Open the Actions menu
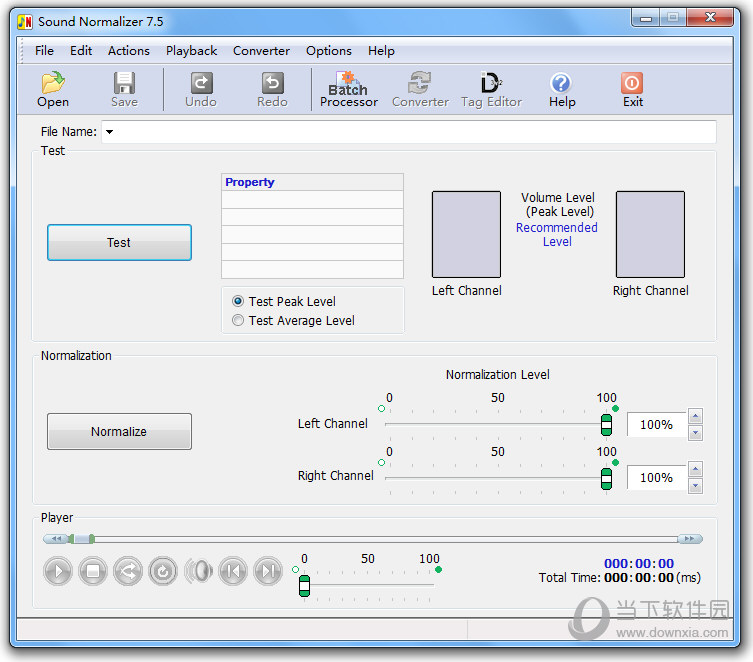 point(129,50)
